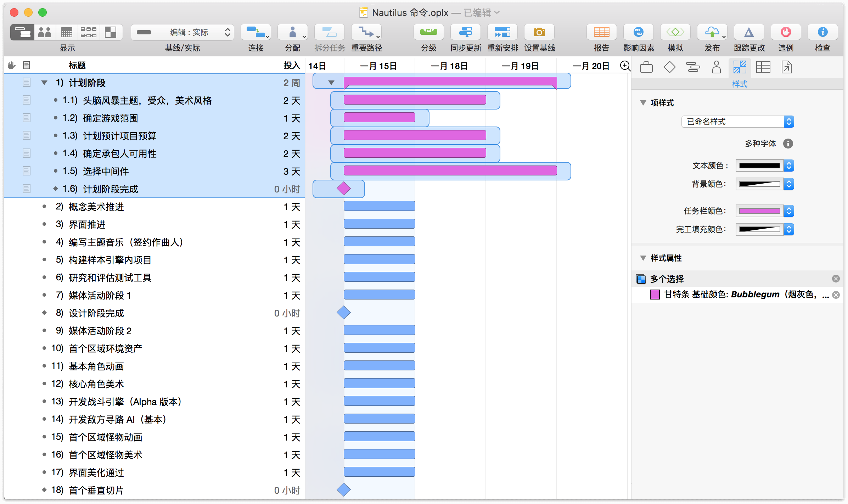Open the Resource inspector tab

(716, 67)
